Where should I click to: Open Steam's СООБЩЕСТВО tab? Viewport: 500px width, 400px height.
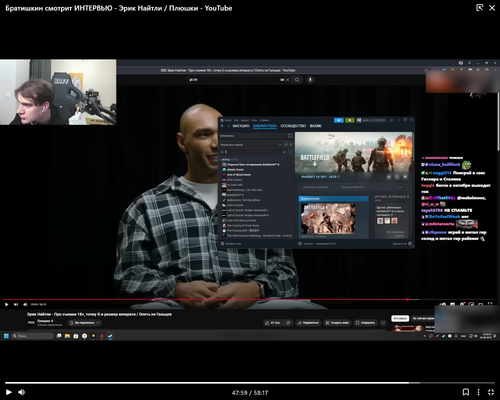[293, 126]
